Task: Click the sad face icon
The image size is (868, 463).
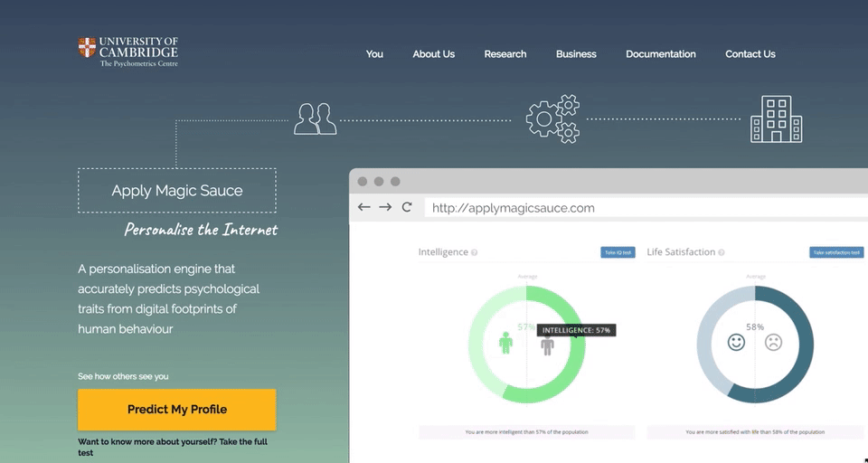Action: [773, 342]
